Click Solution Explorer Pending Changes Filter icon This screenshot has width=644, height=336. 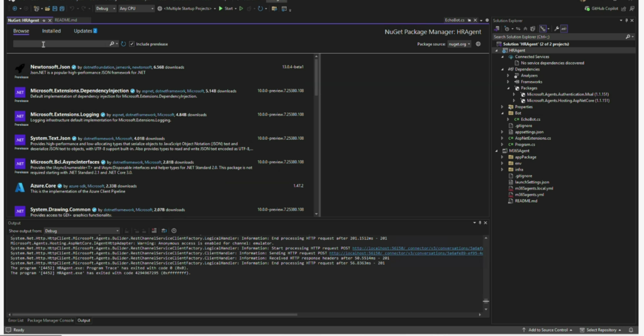click(508, 29)
